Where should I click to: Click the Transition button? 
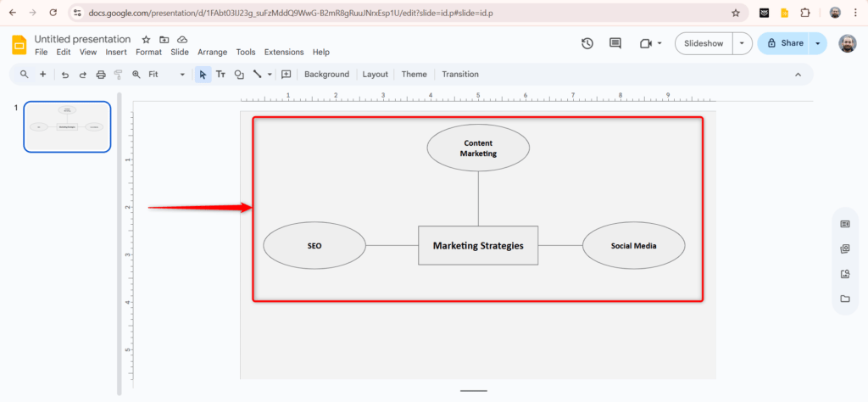[x=459, y=75]
